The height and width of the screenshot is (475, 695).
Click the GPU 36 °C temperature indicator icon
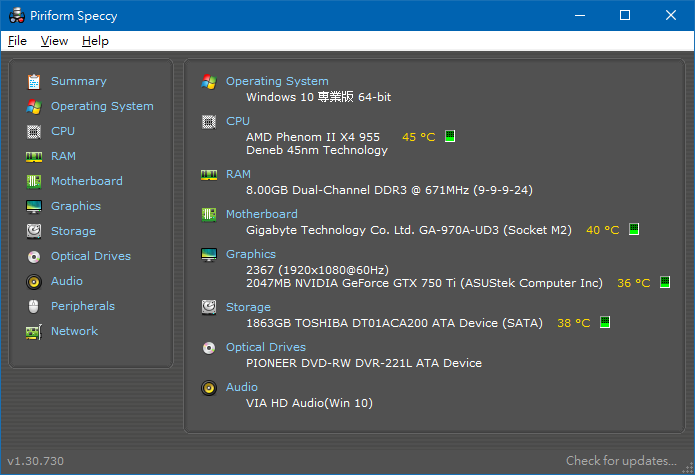(665, 282)
